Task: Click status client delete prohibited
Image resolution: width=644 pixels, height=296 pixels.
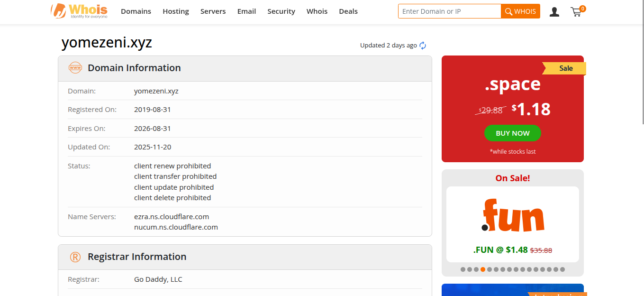Action: 172,198
